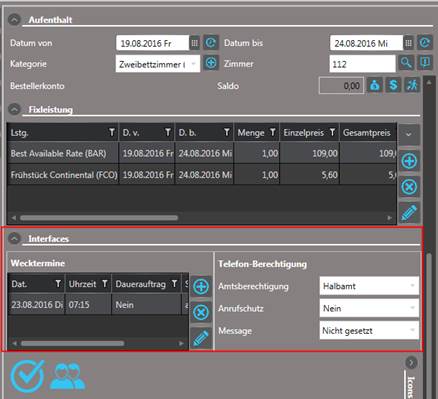The image size is (438, 399).
Task: Edit Fixleistung with the pencil icon
Action: point(409,212)
